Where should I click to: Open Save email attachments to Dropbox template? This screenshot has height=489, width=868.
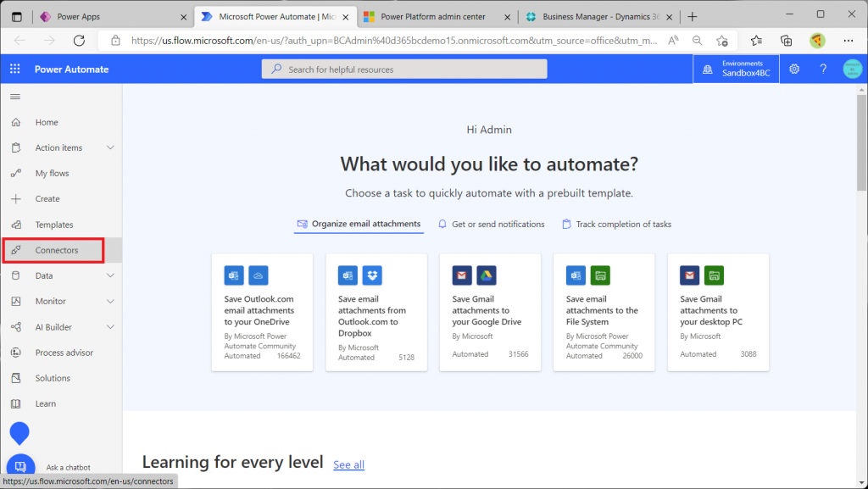376,313
